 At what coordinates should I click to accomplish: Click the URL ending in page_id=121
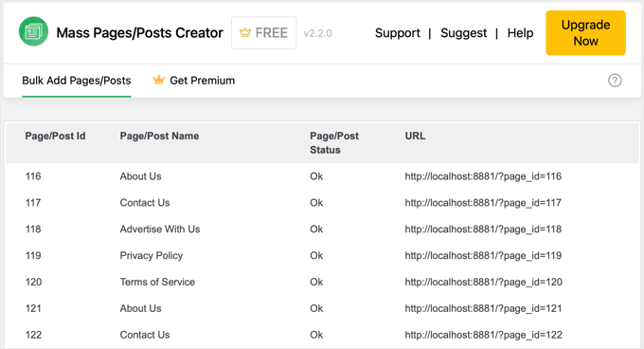(483, 309)
